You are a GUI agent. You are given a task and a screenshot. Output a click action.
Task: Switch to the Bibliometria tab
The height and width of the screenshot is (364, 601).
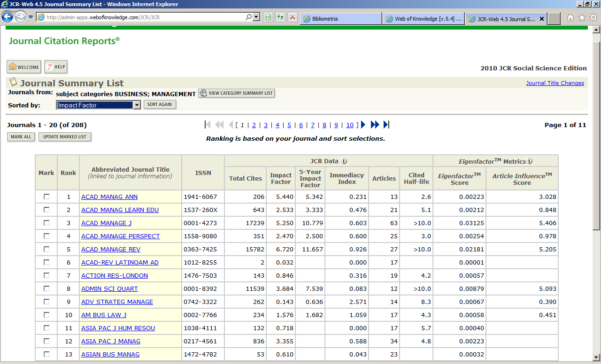pyautogui.click(x=340, y=19)
